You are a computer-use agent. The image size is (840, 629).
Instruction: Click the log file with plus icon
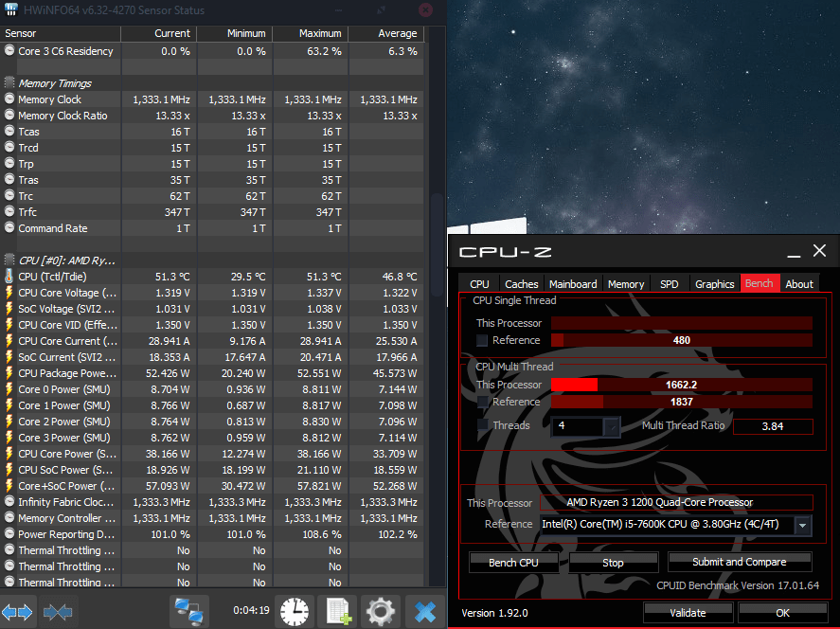coord(338,611)
